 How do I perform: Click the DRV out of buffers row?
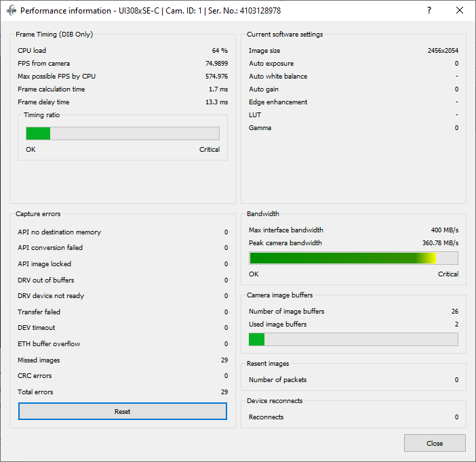pyautogui.click(x=123, y=280)
